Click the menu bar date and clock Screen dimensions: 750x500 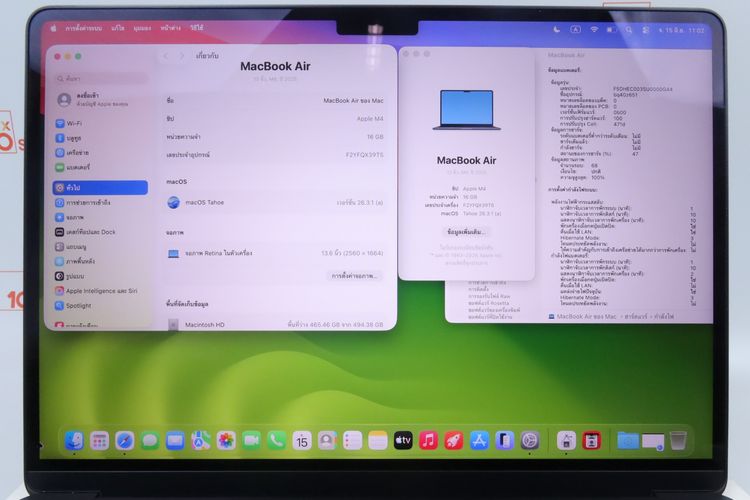point(682,30)
